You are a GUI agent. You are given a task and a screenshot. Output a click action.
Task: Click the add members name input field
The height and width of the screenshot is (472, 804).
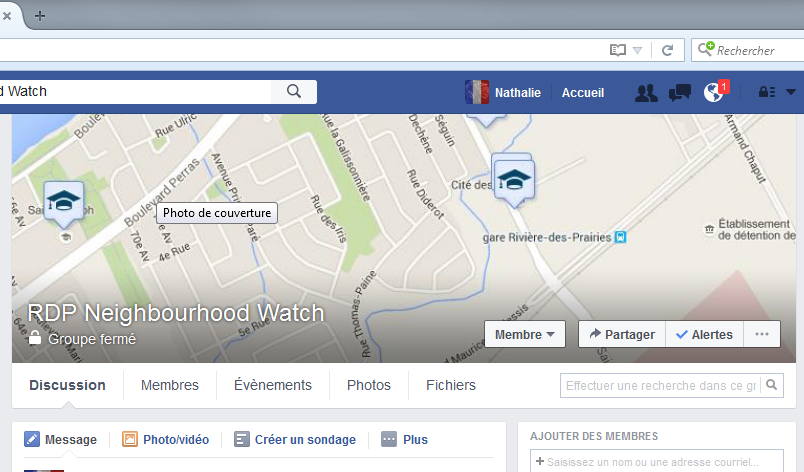(x=657, y=461)
